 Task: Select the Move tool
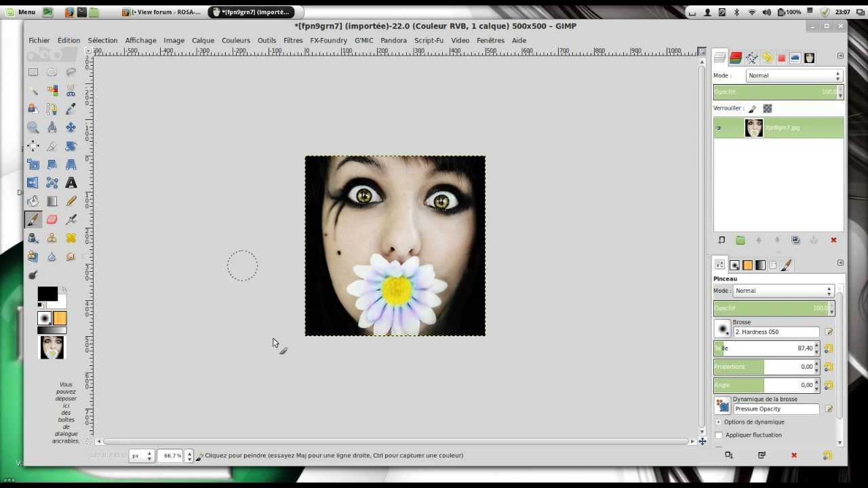pos(71,127)
